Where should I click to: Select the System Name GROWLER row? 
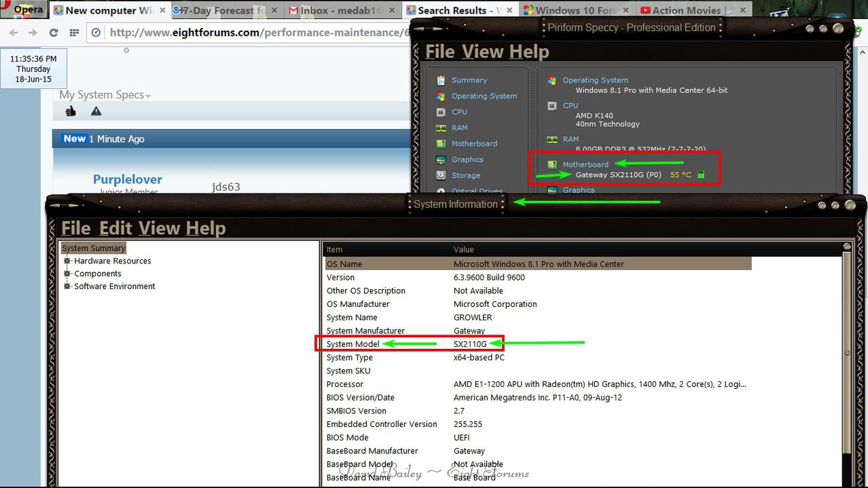pyautogui.click(x=538, y=318)
